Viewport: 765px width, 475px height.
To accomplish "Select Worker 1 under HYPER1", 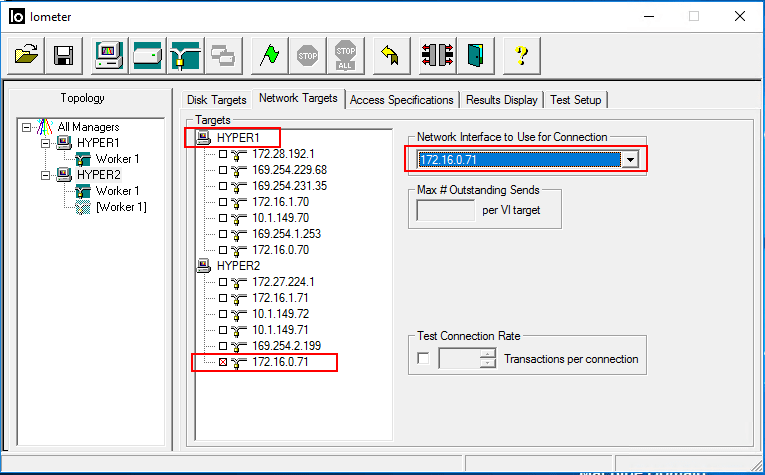I will click(x=117, y=159).
